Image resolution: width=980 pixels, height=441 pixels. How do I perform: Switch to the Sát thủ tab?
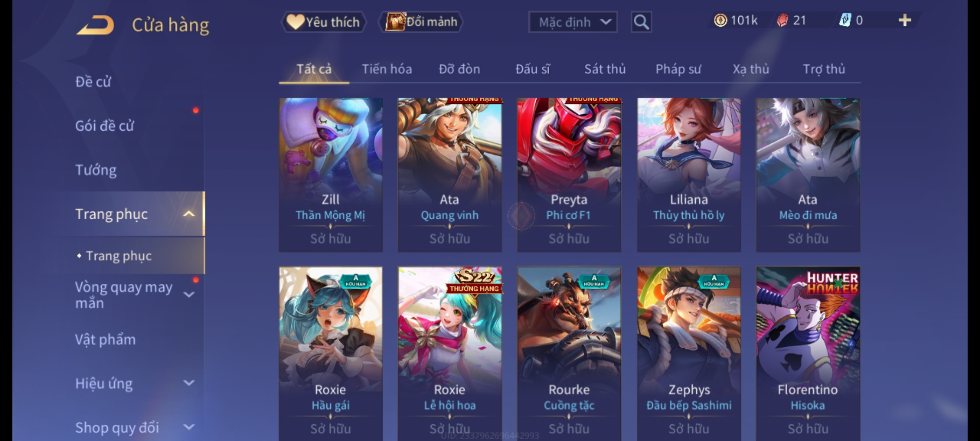(605, 69)
